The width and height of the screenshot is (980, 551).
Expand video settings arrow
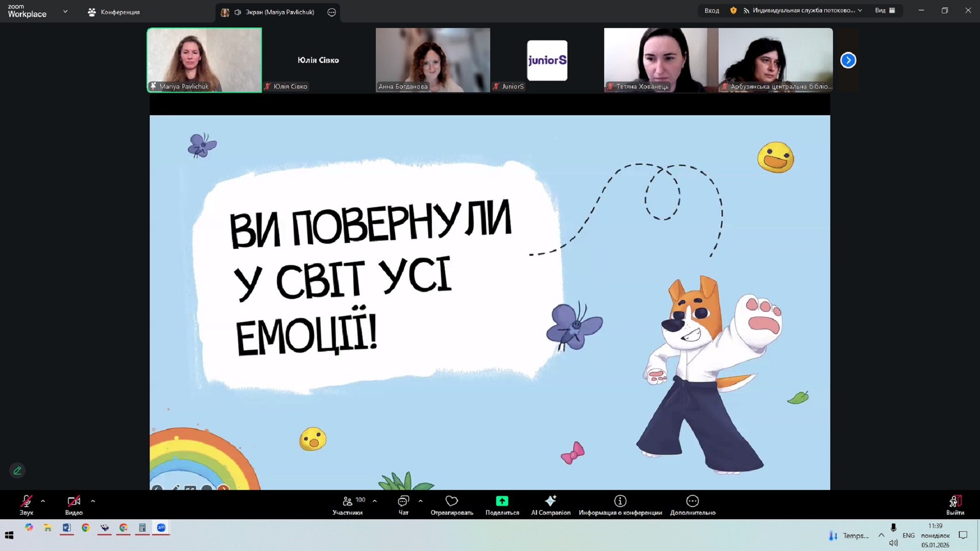[93, 501]
